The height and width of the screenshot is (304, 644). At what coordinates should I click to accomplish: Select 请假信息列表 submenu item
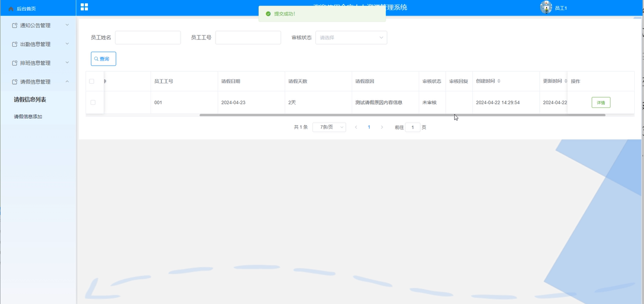[x=30, y=100]
